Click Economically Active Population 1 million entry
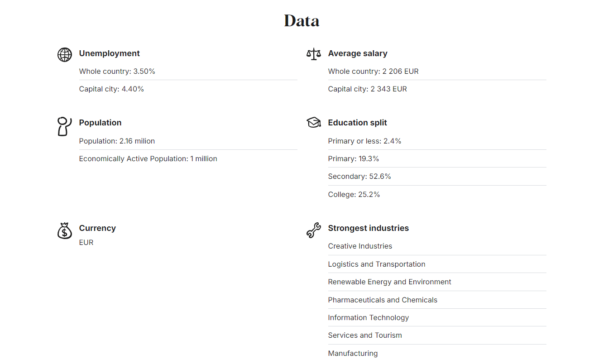This screenshot has height=364, width=589. point(188,158)
